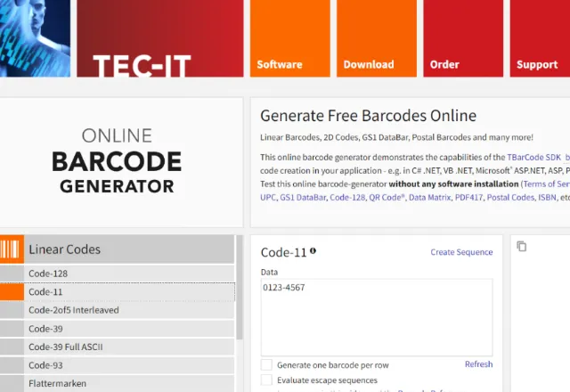Click the Data label above text area
This screenshot has width=570, height=392.
click(269, 272)
